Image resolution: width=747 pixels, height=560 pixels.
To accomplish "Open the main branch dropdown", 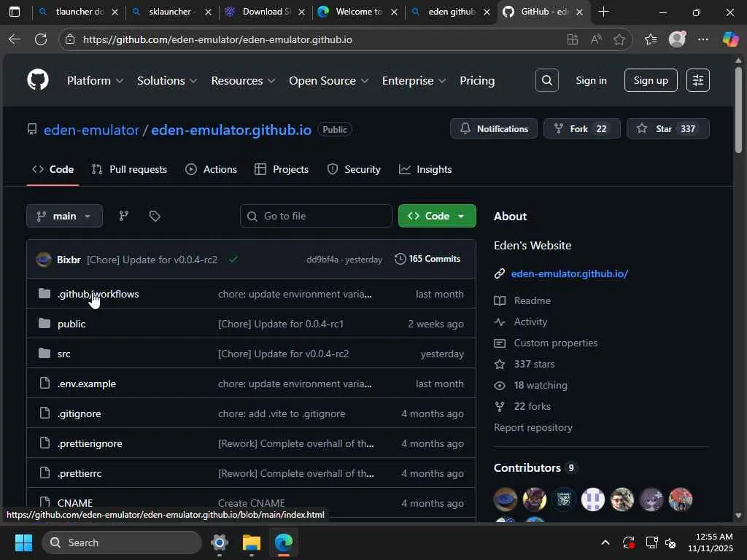I will pos(65,216).
